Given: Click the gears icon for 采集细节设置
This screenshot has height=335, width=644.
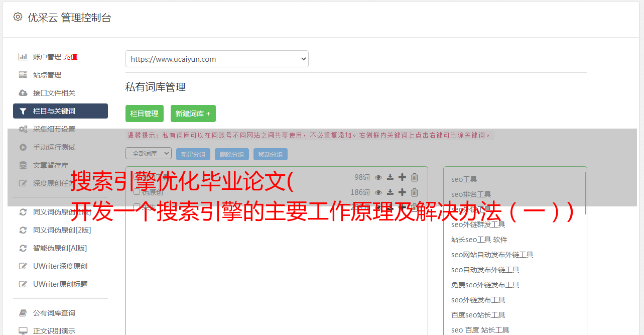Looking at the screenshot, I should click(23, 129).
